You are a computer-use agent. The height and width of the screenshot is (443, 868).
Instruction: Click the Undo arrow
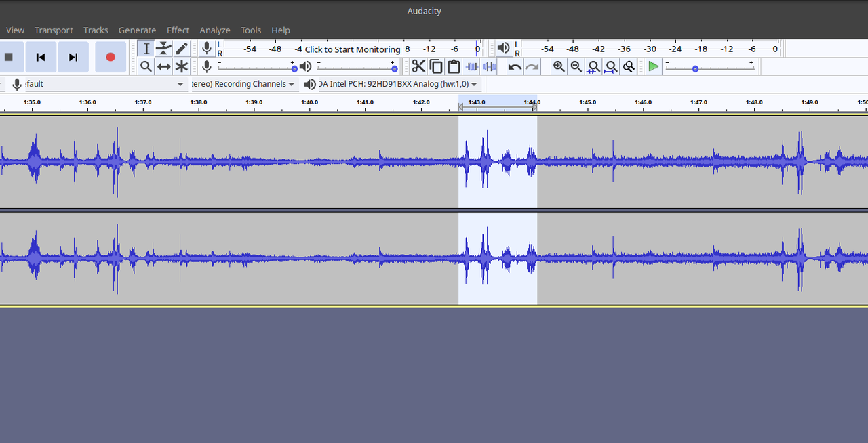(x=515, y=66)
